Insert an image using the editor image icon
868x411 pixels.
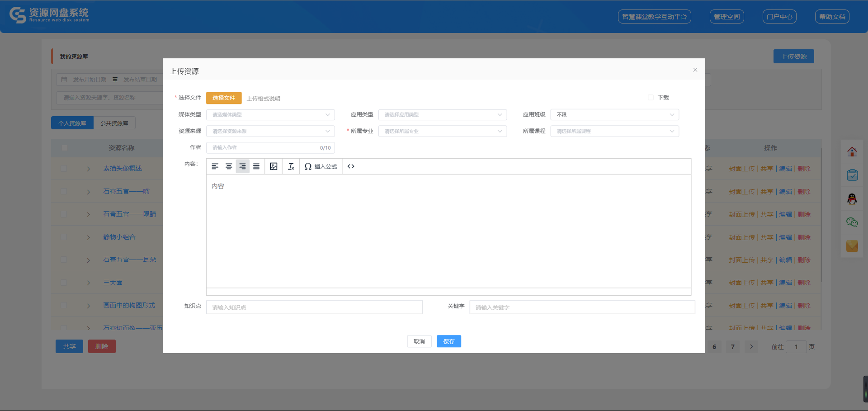coord(274,166)
